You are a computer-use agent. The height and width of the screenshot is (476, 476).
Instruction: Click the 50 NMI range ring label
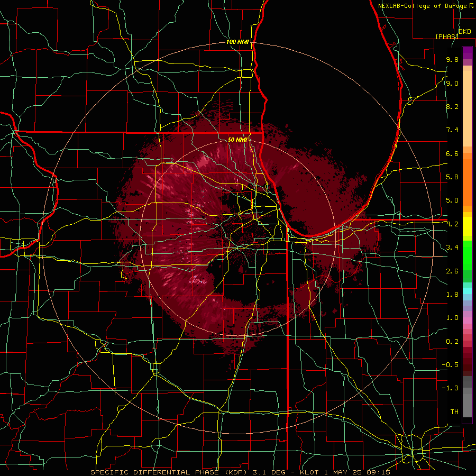point(237,140)
